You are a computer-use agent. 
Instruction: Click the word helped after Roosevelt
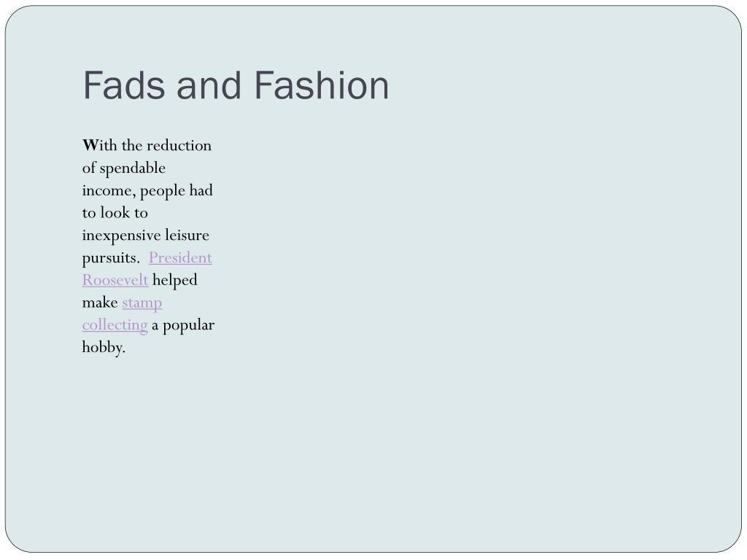click(175, 281)
